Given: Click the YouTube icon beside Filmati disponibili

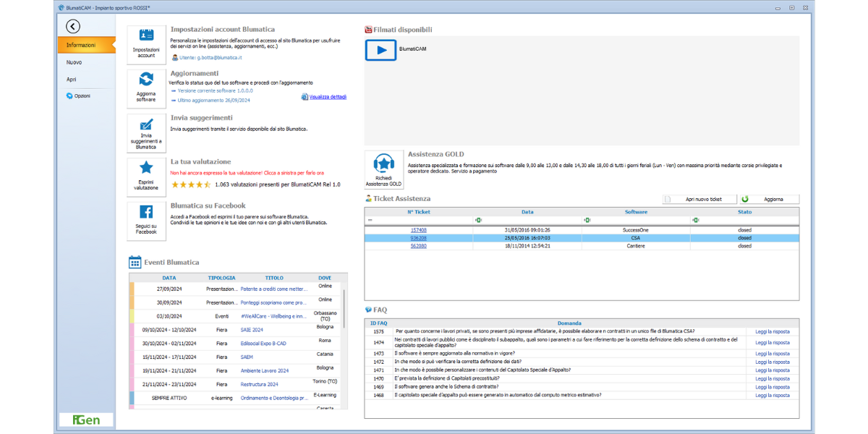Looking at the screenshot, I should point(368,30).
